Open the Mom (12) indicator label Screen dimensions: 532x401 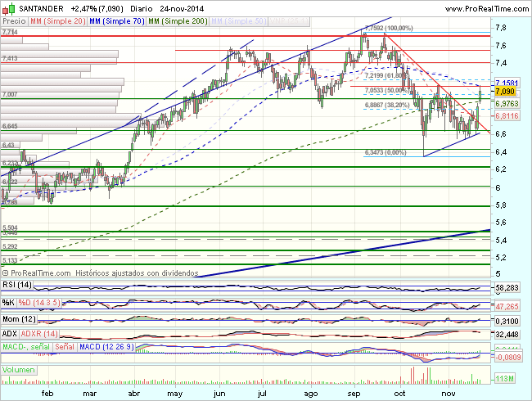(x=19, y=319)
